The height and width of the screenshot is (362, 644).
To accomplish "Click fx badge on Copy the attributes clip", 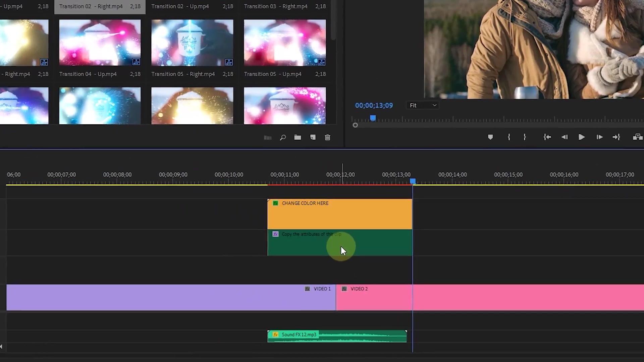I will [x=275, y=234].
